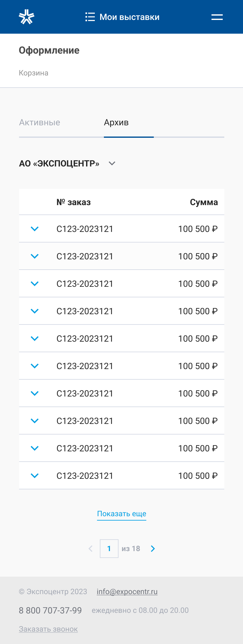The width and height of the screenshot is (243, 644).
Task: Click the list icon beside Мои выставки
Action: [90, 17]
